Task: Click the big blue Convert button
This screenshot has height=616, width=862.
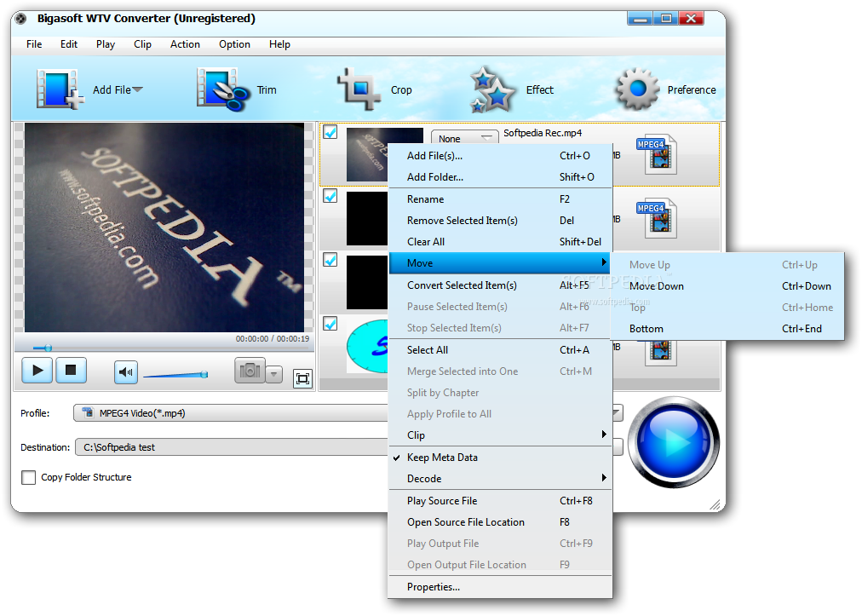Action: tap(674, 442)
